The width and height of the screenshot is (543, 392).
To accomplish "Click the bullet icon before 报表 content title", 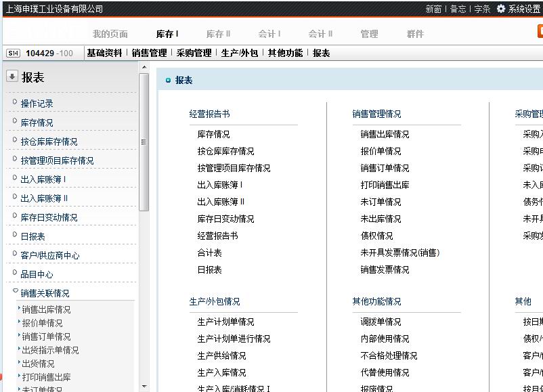I will click(168, 81).
